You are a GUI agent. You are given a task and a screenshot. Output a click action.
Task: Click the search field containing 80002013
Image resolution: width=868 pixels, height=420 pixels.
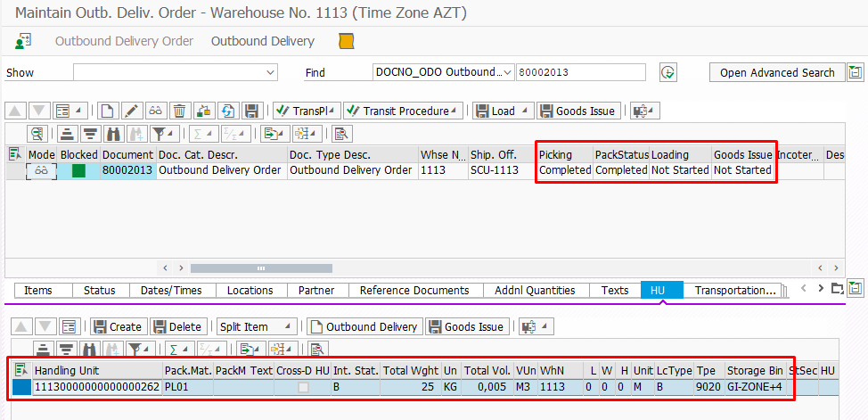click(583, 73)
